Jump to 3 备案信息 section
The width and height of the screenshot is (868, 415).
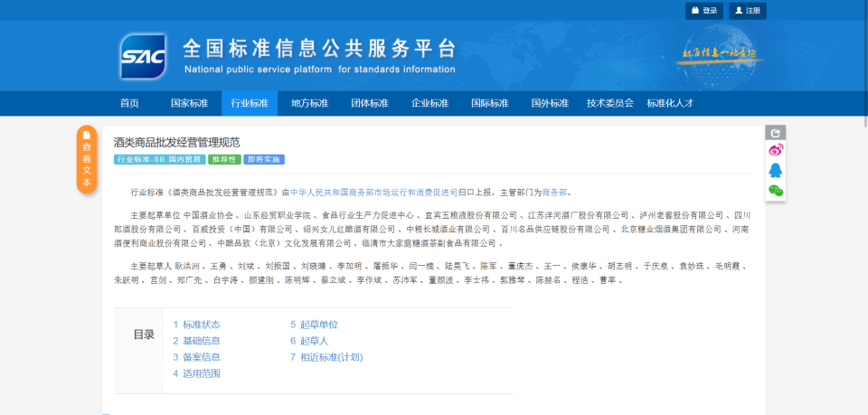[196, 357]
